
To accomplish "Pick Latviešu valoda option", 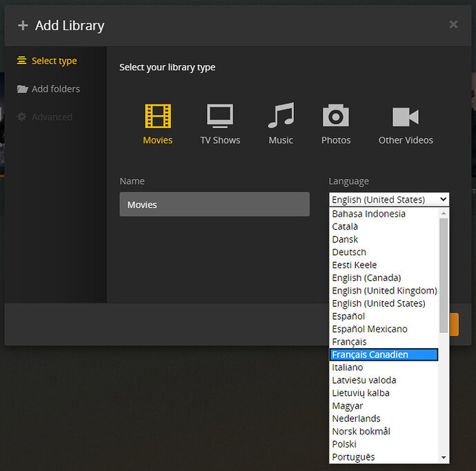I will tap(384, 380).
